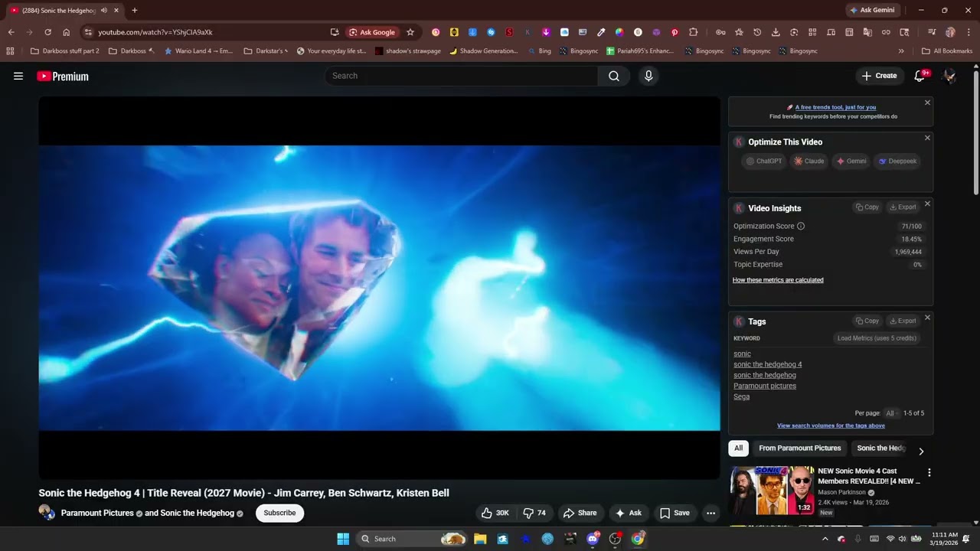Show more category chips with arrow
980x551 pixels.
(921, 452)
